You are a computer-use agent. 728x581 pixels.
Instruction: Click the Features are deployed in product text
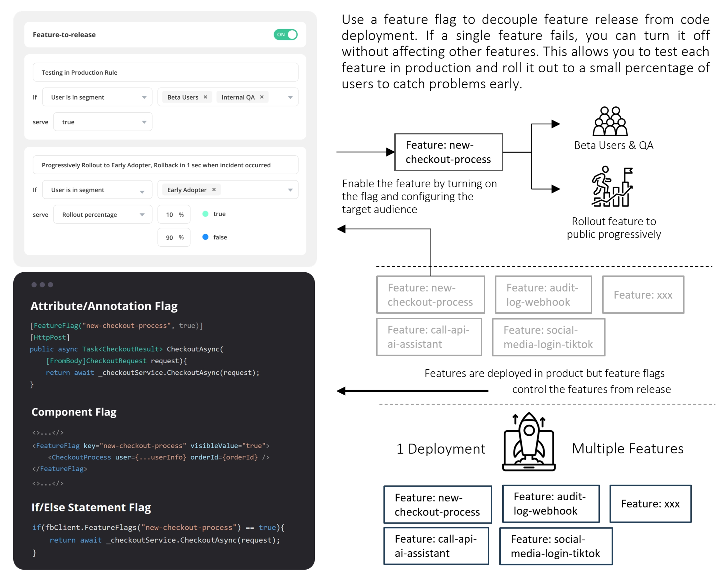544,373
